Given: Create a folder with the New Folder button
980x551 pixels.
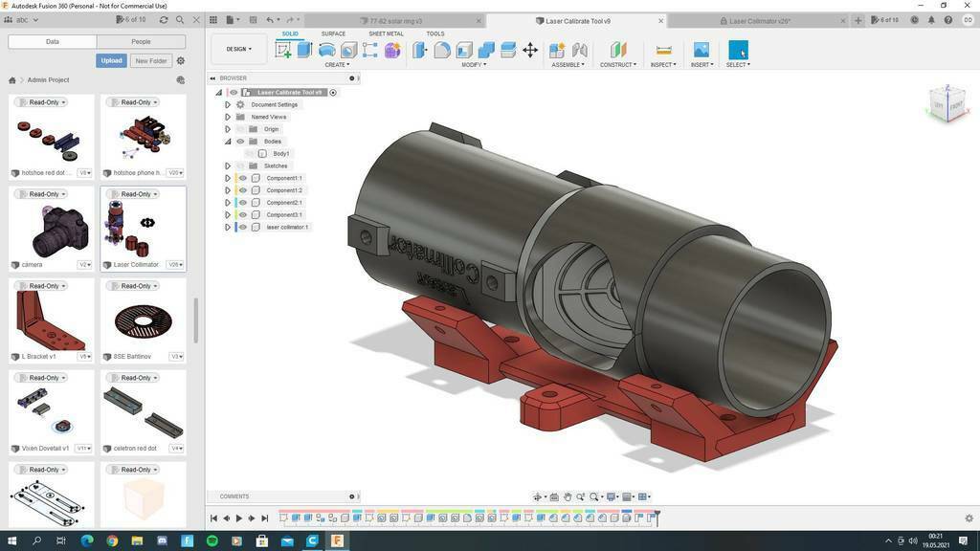Looking at the screenshot, I should click(153, 59).
